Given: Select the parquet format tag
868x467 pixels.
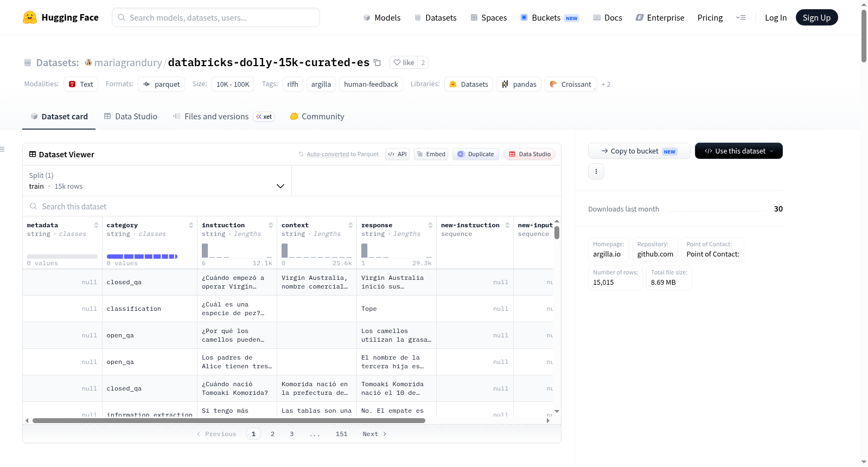Looking at the screenshot, I should (x=161, y=84).
